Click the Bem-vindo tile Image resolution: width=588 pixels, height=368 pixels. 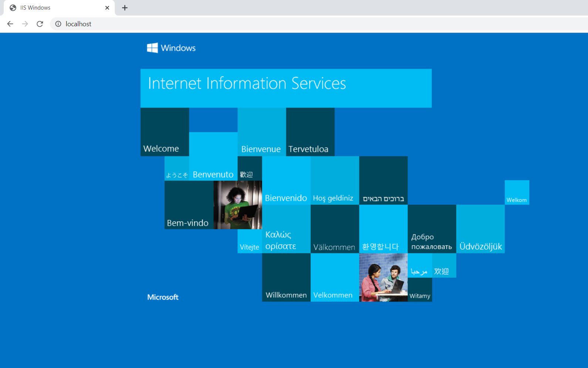pos(189,205)
